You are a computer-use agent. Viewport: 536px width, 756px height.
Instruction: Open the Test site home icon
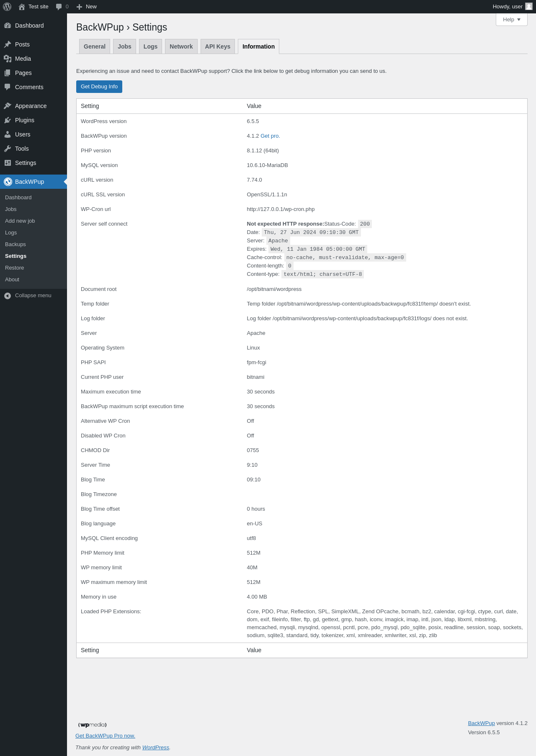tap(22, 7)
